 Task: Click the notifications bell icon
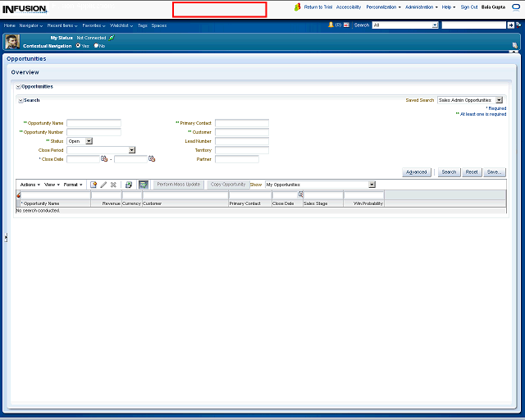point(331,25)
